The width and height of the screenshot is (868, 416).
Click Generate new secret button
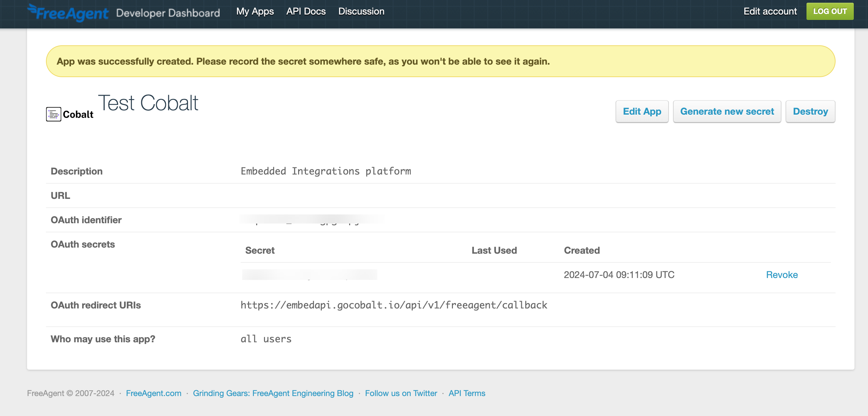point(727,111)
